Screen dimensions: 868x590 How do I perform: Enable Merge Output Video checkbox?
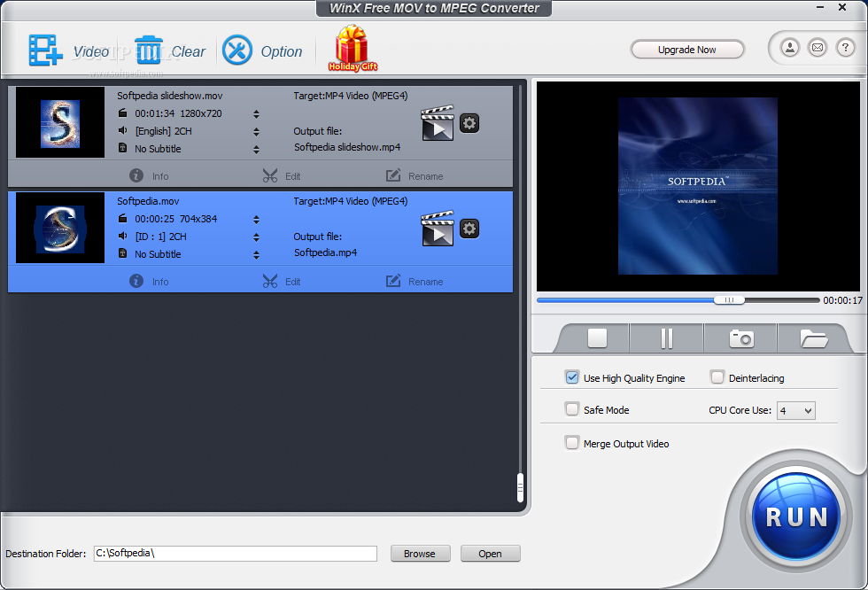pyautogui.click(x=572, y=443)
